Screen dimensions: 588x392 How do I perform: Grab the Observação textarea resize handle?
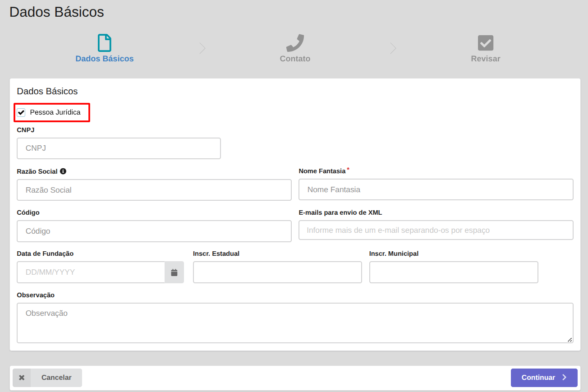pyautogui.click(x=570, y=340)
